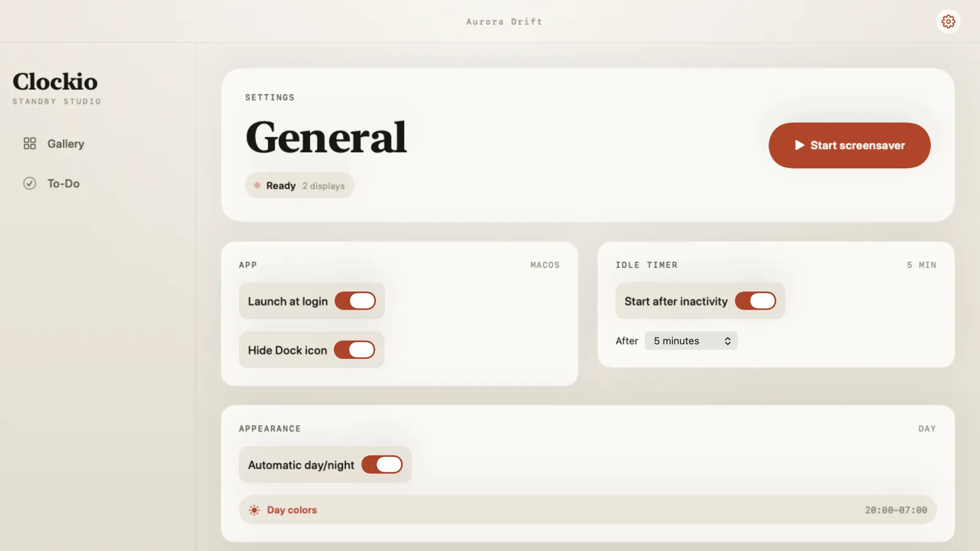Click the sun icon beside Day colors
This screenshot has height=551, width=980.
pyautogui.click(x=254, y=510)
